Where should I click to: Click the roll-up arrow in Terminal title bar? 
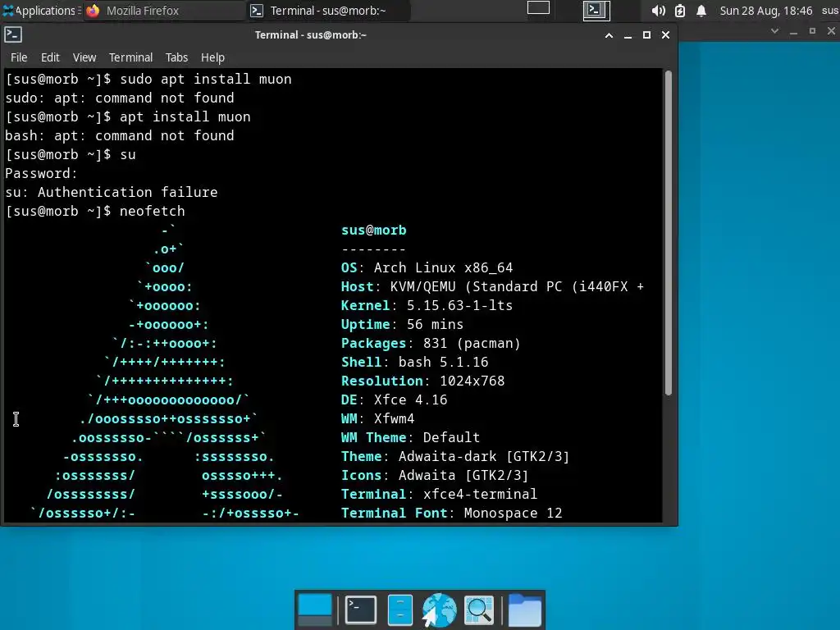(x=609, y=35)
